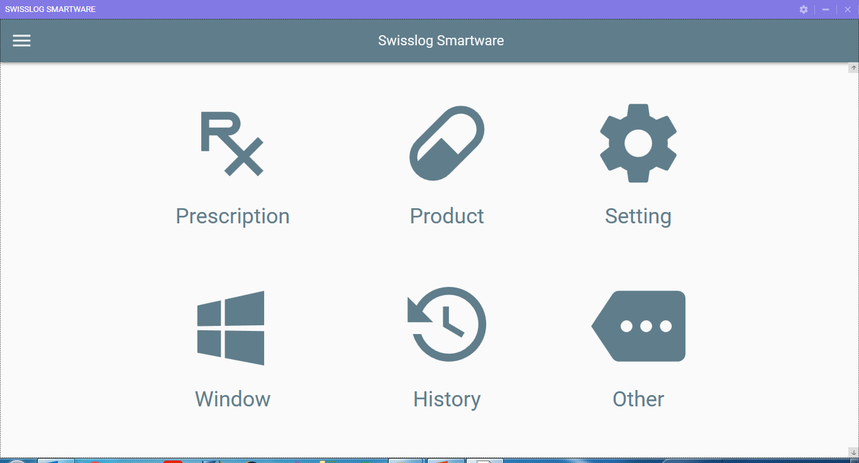Select the 'History' label

[x=446, y=399]
